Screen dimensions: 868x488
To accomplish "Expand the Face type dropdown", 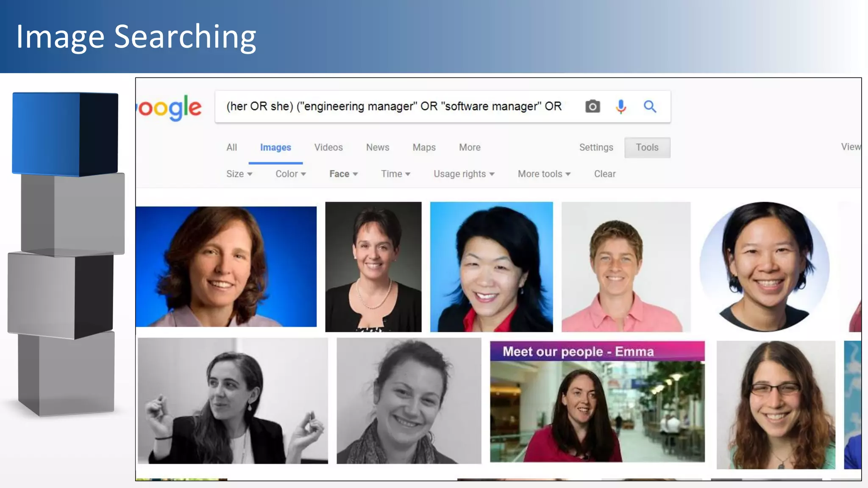I will pyautogui.click(x=344, y=174).
